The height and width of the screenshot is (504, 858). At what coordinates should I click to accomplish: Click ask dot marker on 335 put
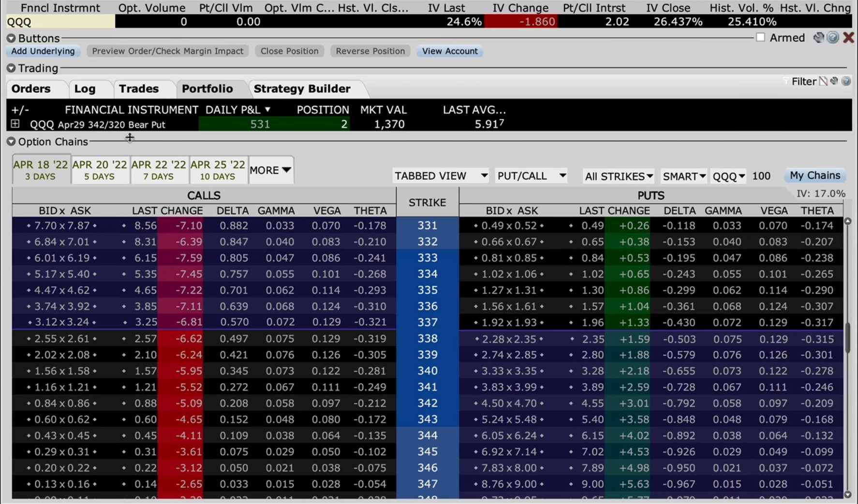tap(542, 290)
